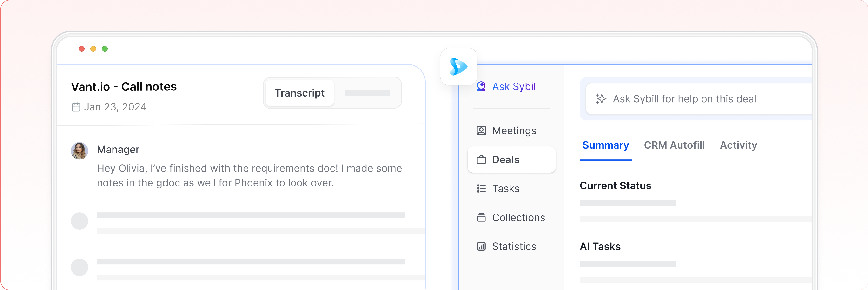
Task: Open the Meetings section
Action: click(x=506, y=131)
